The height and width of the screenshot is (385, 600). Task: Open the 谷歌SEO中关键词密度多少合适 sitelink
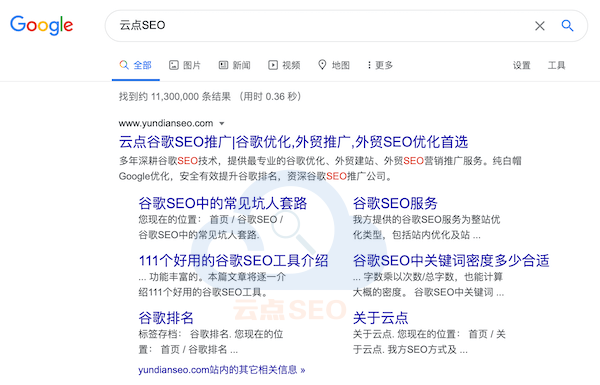click(x=451, y=261)
